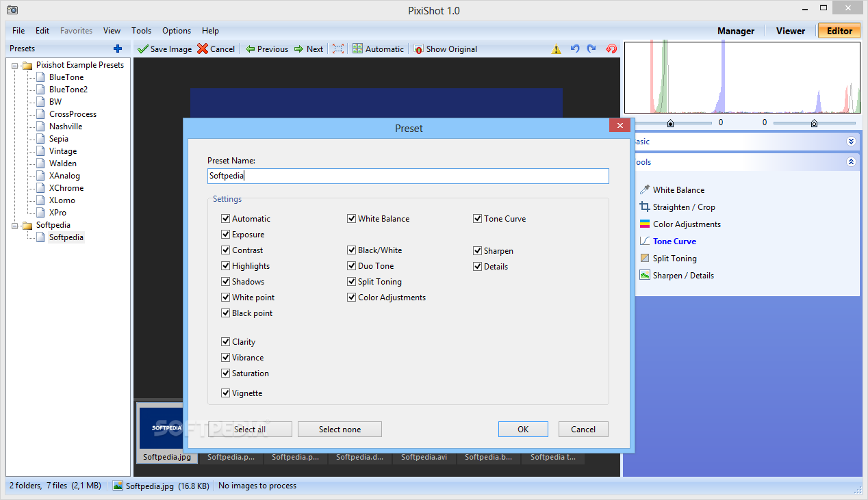Screen dimensions: 868x500
Task: Switch to the Viewer tab
Action: coord(791,31)
